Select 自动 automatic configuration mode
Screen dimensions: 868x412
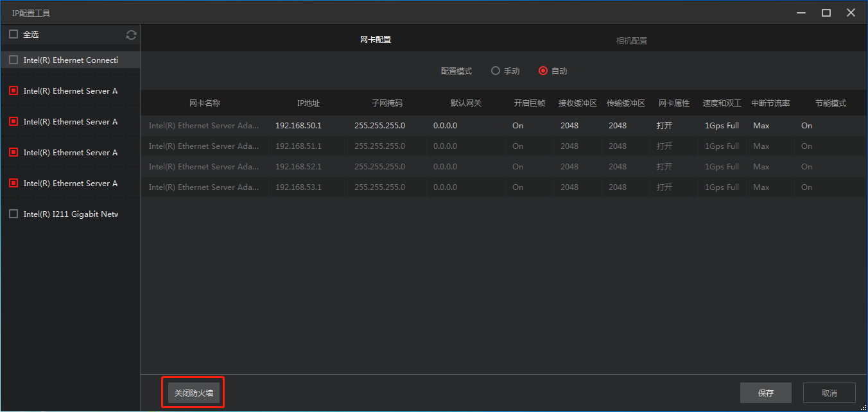(543, 71)
